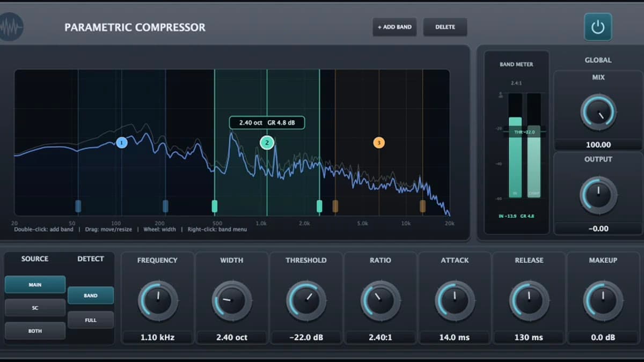Image resolution: width=644 pixels, height=362 pixels.
Task: Click the 'BAND METER' label
Action: 516,64
